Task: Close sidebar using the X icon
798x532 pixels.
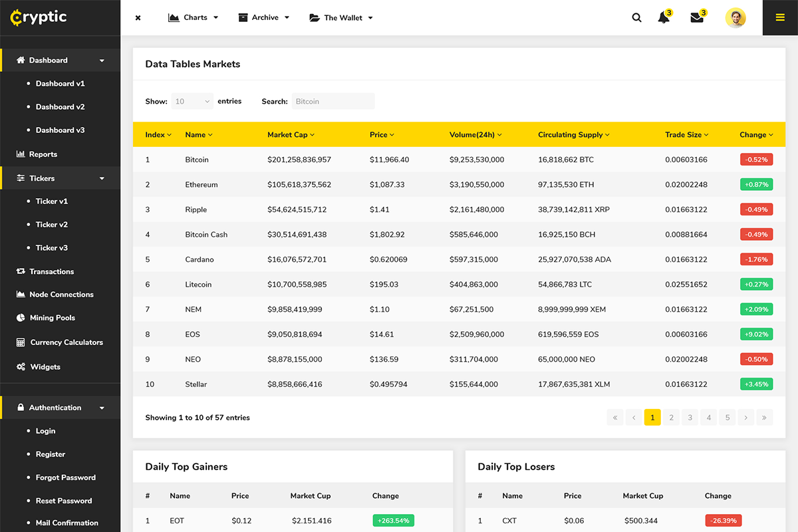Action: pos(138,18)
